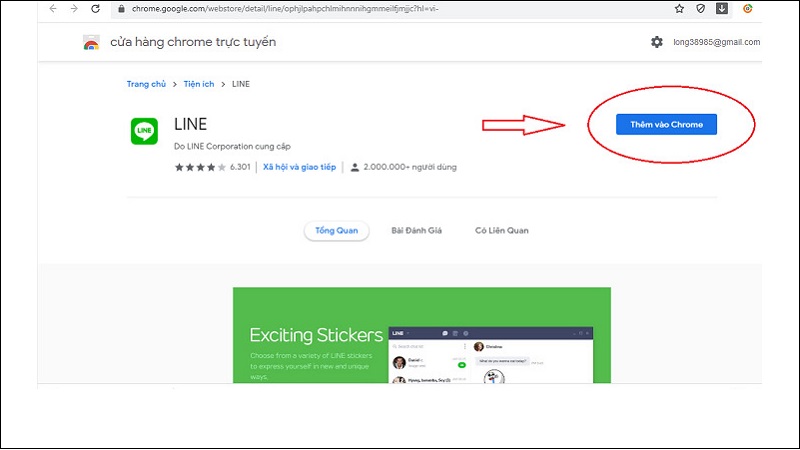Click the green LINE app icon

click(144, 131)
